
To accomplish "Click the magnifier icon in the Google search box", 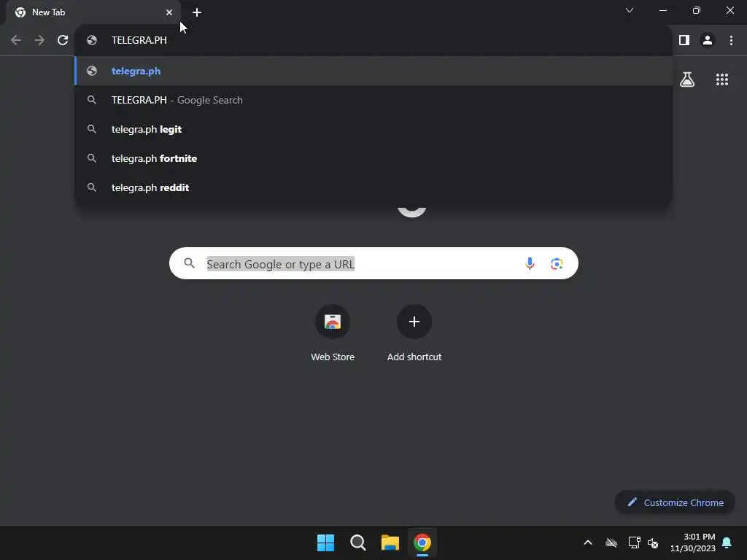I will coord(189,262).
